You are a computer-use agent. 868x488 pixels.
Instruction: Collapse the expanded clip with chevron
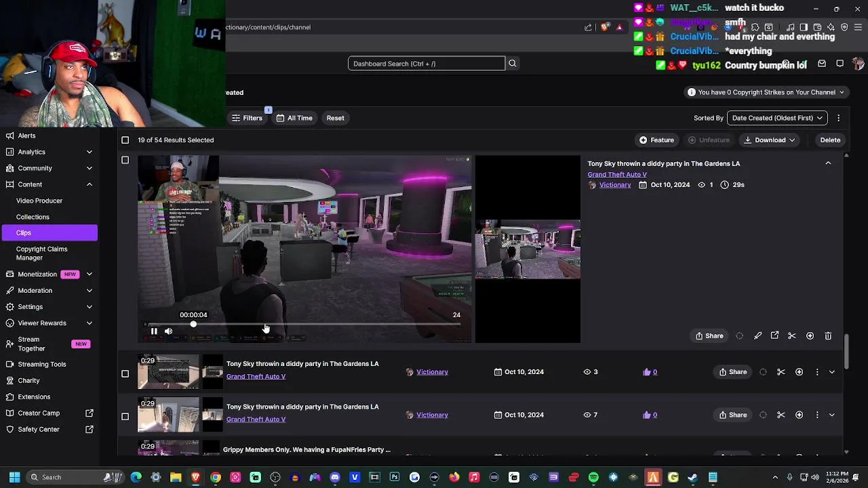pyautogui.click(x=828, y=163)
